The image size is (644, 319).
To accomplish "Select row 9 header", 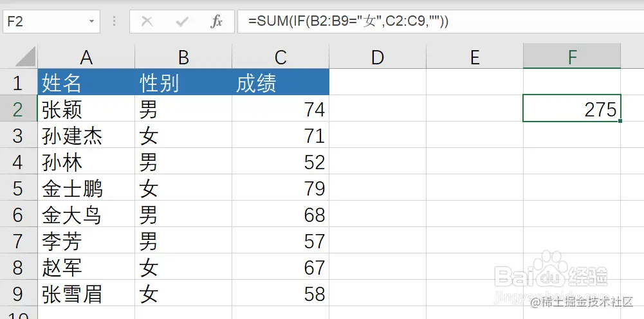I will [18, 293].
